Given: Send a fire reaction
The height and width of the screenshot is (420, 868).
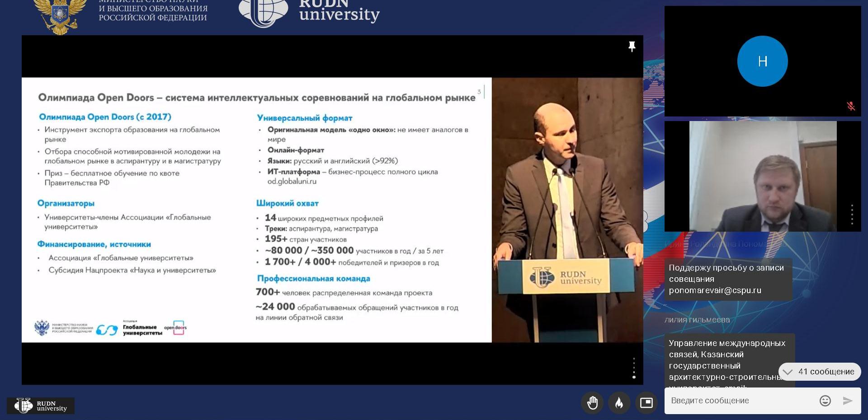Looking at the screenshot, I should click(619, 402).
